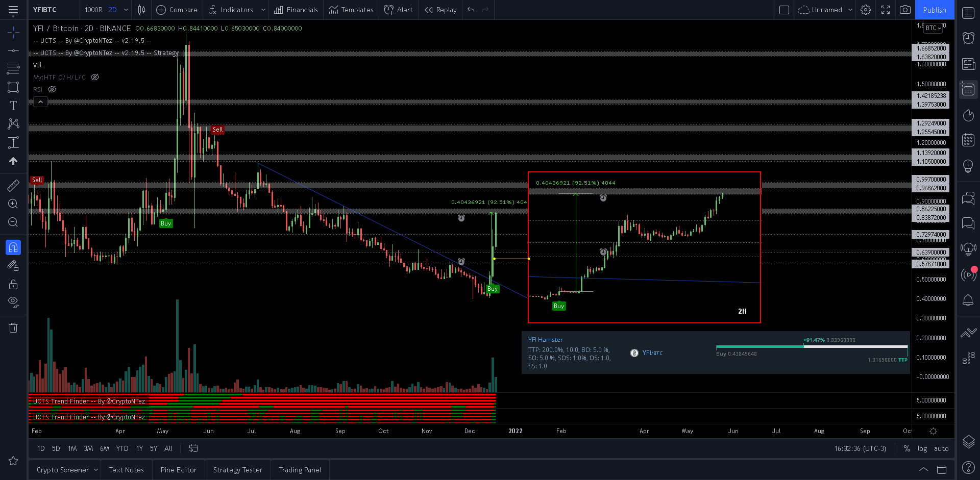980x480 pixels.
Task: Take a chart snapshot with the camera icon
Action: [x=905, y=10]
